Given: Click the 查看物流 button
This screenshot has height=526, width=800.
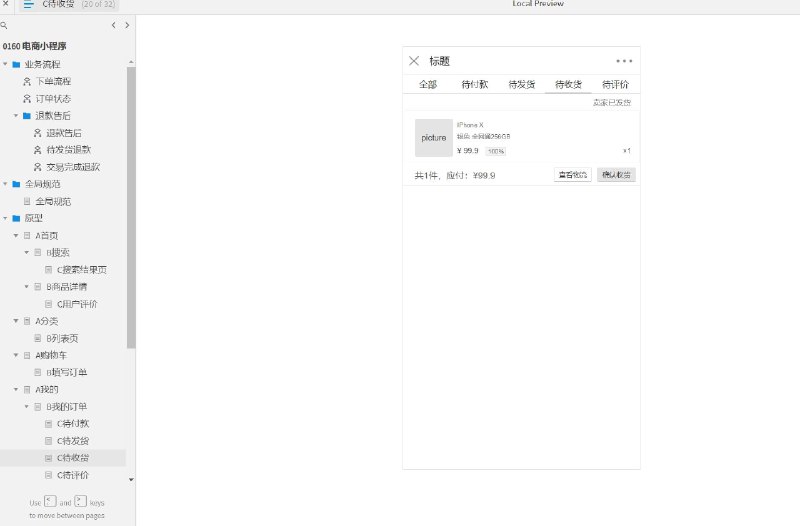Looking at the screenshot, I should (572, 175).
